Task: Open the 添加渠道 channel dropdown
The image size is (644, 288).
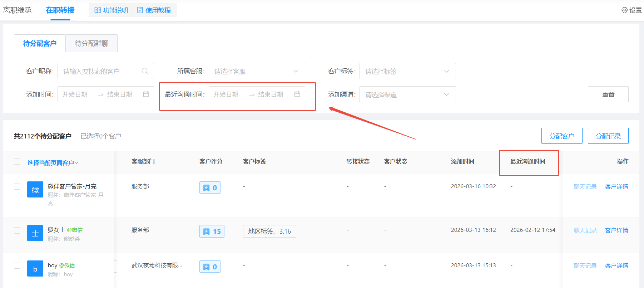Action: point(407,94)
